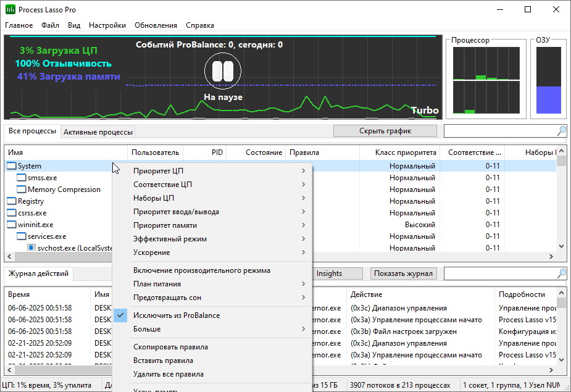Open the Настройки menu
Image resolution: width=571 pixels, height=392 pixels.
[x=107, y=25]
